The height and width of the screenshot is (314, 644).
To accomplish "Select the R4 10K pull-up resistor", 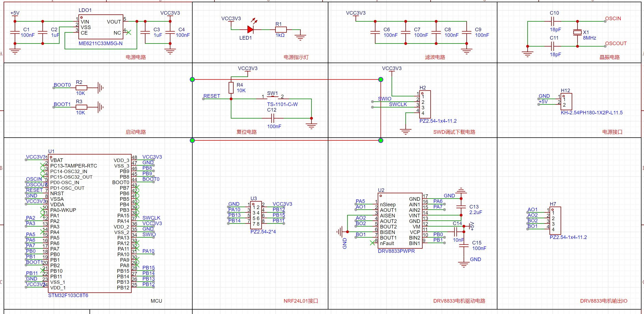I will click(x=231, y=88).
